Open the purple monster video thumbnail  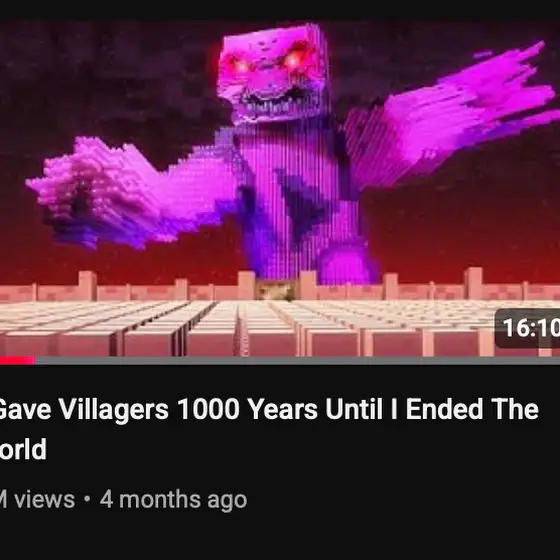280,188
